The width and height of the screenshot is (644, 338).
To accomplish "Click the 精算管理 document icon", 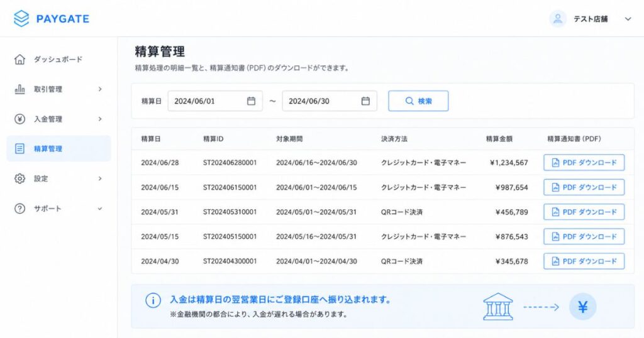I will pos(19,148).
